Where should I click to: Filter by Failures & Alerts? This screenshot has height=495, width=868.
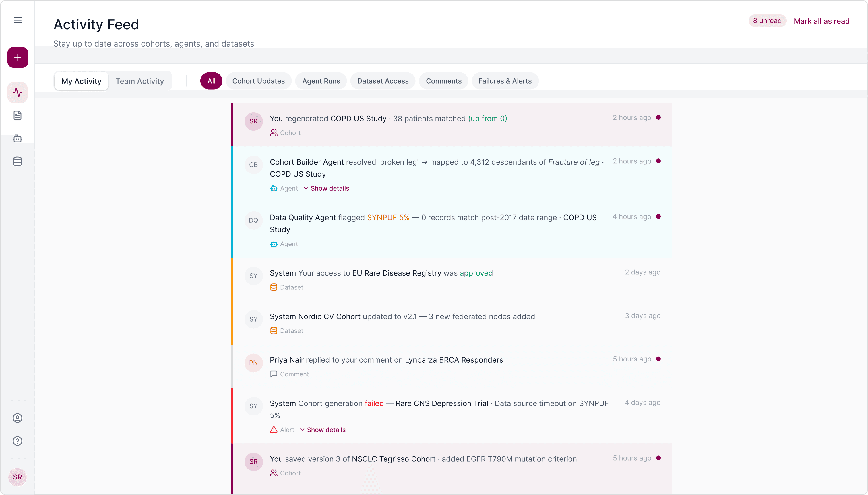[505, 81]
